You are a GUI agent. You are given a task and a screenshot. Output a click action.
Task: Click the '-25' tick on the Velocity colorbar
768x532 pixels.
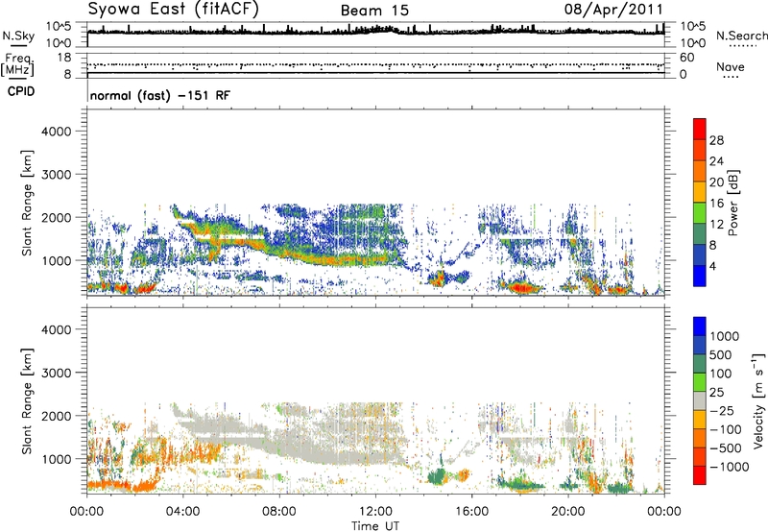[x=722, y=410]
